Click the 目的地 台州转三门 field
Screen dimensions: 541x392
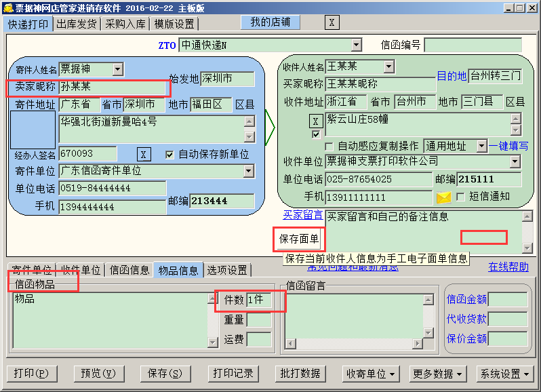point(495,76)
